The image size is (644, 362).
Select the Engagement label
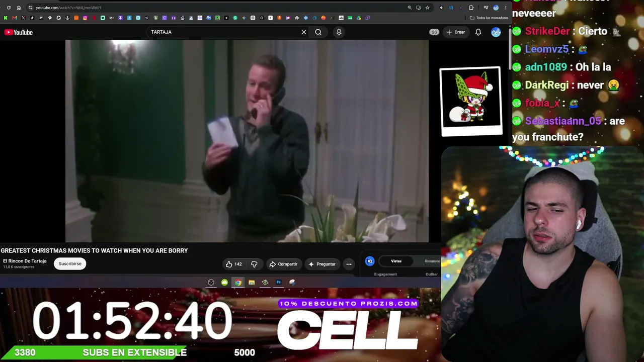click(385, 274)
